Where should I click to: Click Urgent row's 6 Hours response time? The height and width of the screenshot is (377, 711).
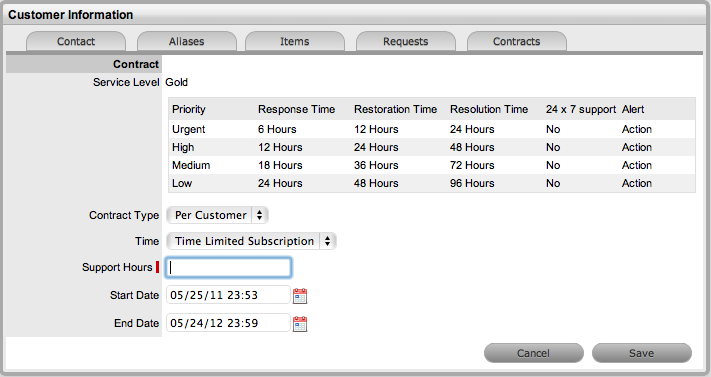(277, 129)
